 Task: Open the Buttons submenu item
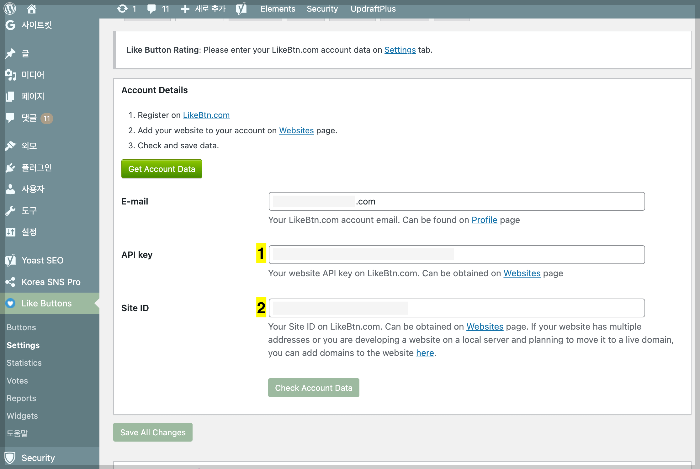point(21,327)
